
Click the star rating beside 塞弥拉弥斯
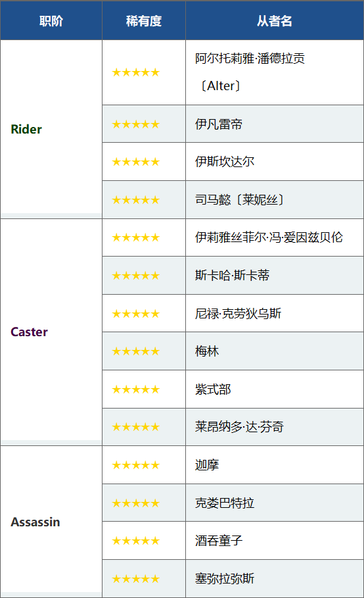click(x=135, y=579)
